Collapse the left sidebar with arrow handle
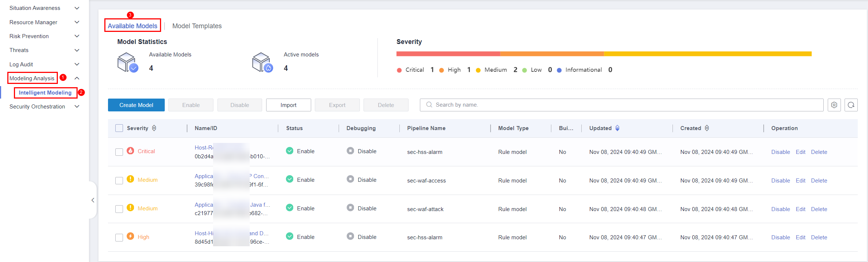 (x=93, y=200)
